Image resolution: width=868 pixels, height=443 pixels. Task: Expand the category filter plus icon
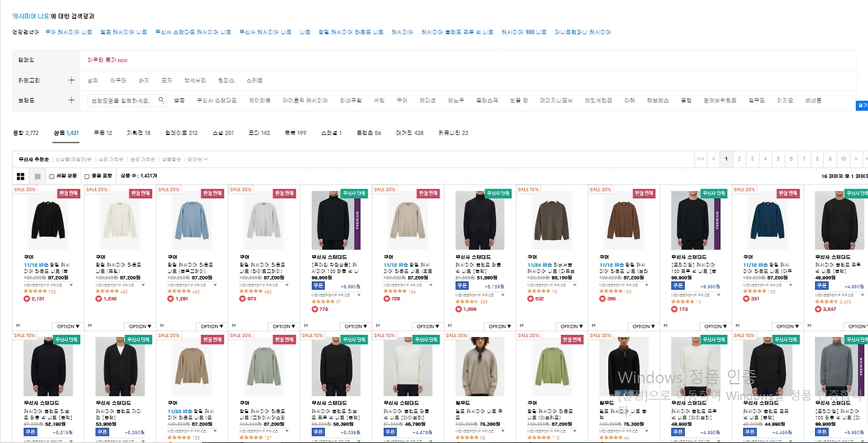click(71, 80)
